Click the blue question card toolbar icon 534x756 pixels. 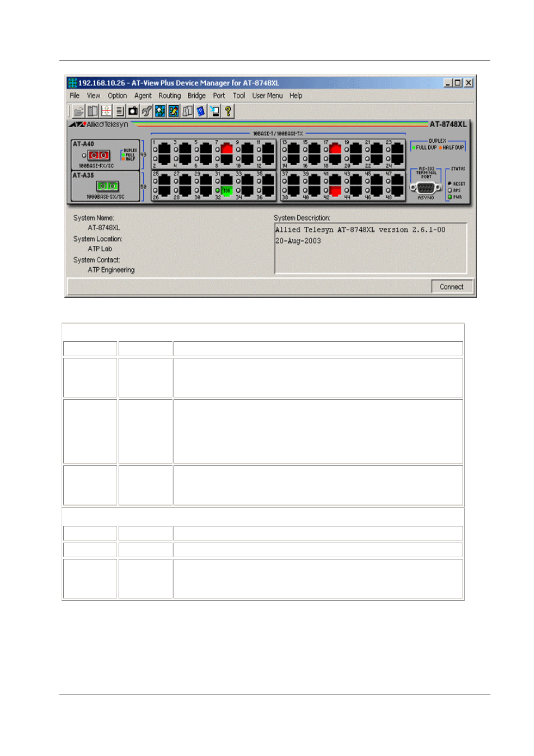coord(200,111)
